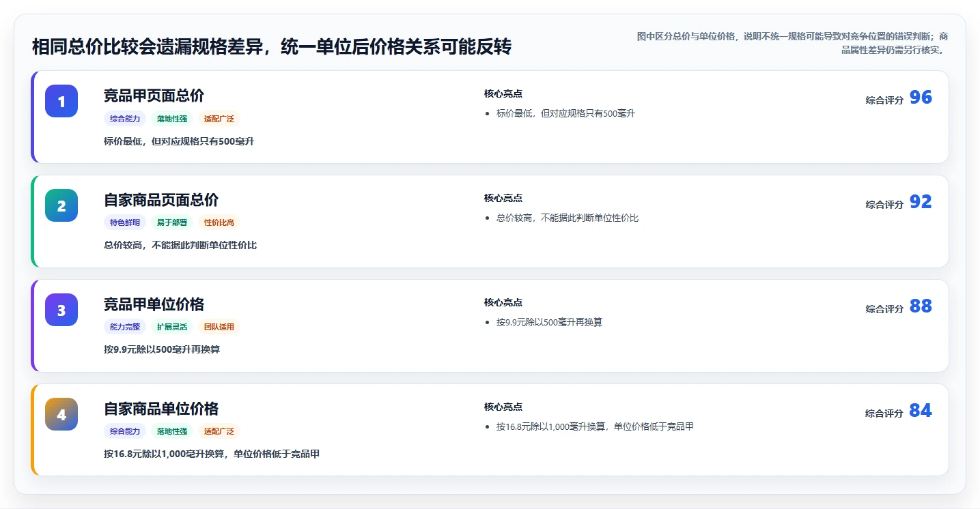Click 适配广泛 tag in 自家商品单位价格 card
The image size is (980, 509).
(219, 431)
